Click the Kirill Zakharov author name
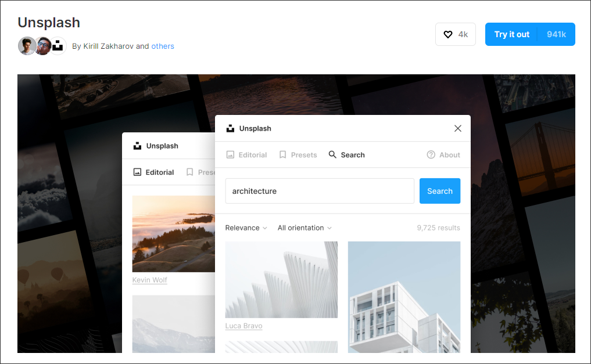 tap(108, 46)
